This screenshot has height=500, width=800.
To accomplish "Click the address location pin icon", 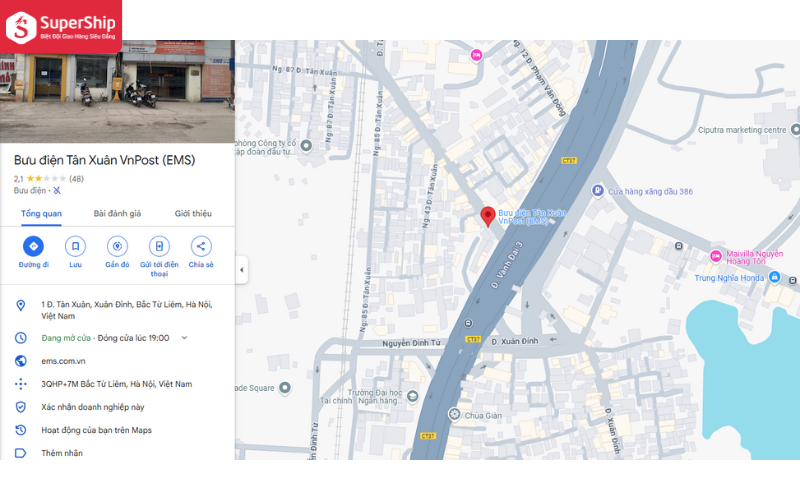I will [20, 305].
